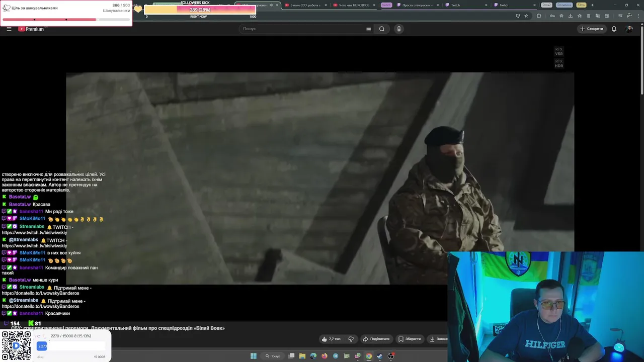Open the Chrome extensions puzzle icon

tap(539, 16)
